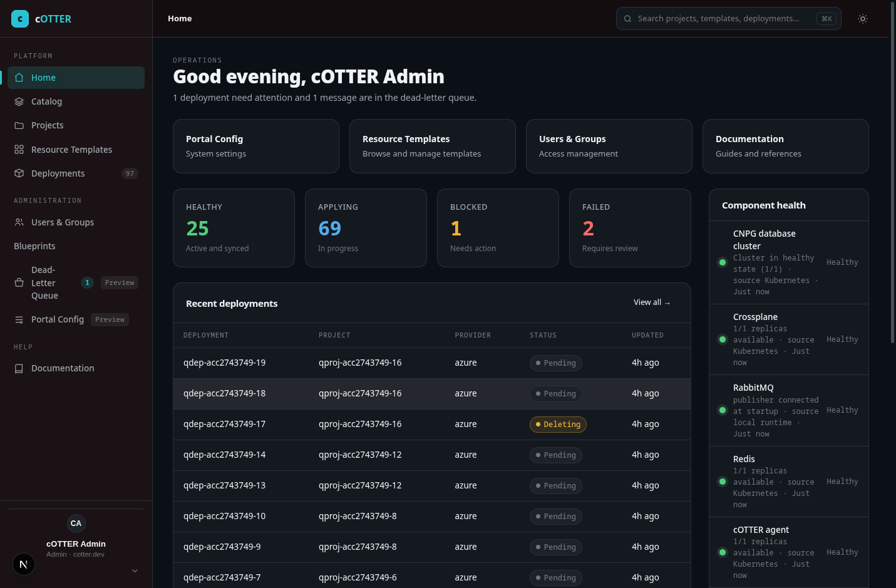Screen dimensions: 896x588
Task: Click the Documentation book icon
Action: [19, 368]
